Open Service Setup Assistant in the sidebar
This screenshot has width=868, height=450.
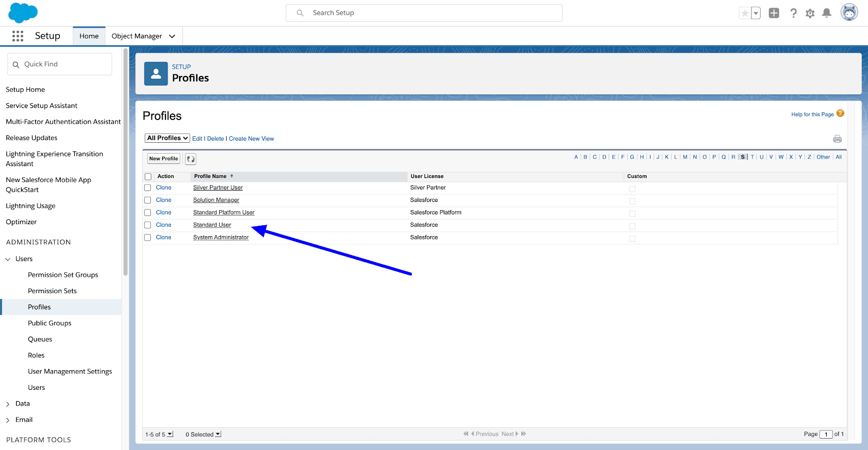(41, 106)
